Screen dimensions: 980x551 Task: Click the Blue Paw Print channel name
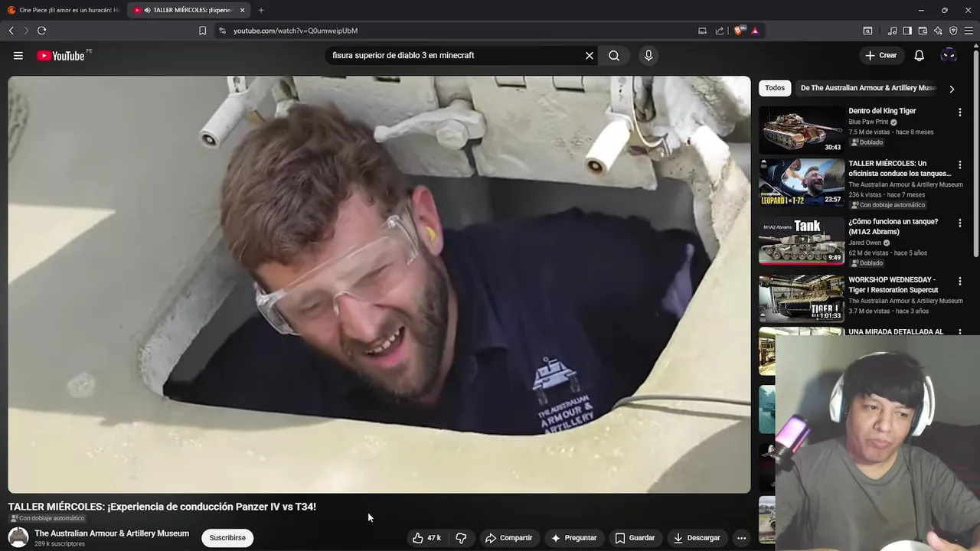tap(868, 122)
